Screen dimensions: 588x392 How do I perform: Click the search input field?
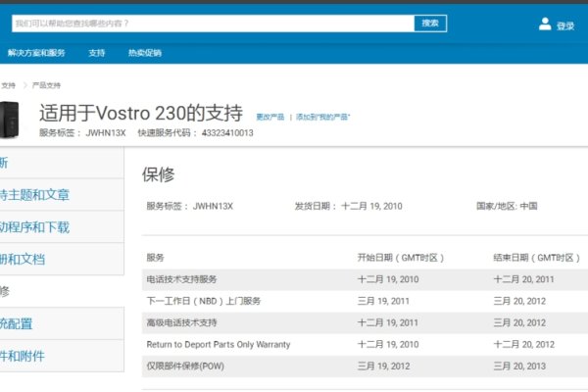point(213,24)
